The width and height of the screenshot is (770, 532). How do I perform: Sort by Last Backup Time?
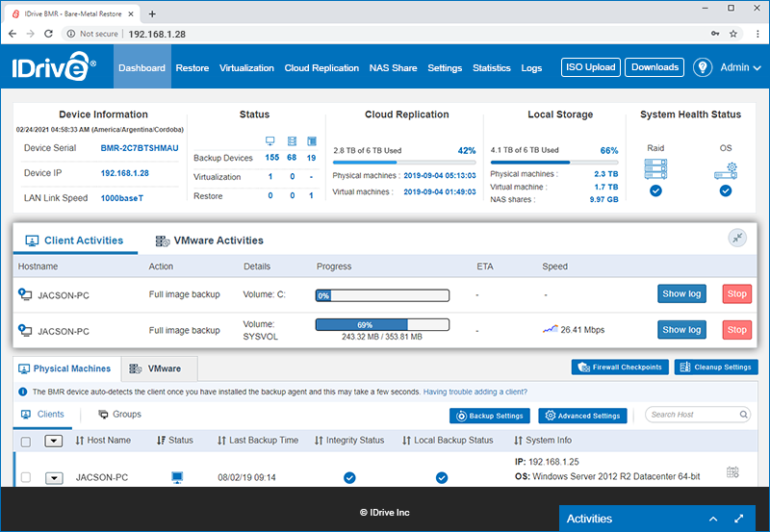(258, 441)
